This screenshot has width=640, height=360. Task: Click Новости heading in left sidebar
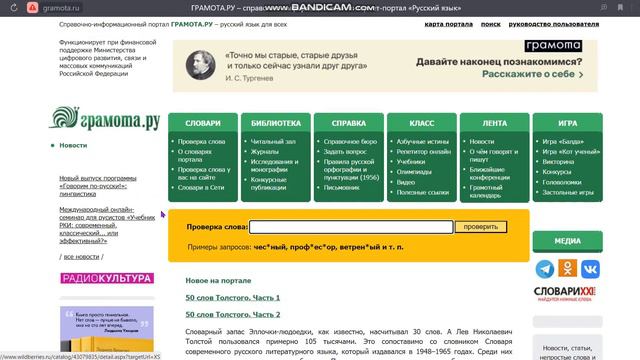pos(73,145)
